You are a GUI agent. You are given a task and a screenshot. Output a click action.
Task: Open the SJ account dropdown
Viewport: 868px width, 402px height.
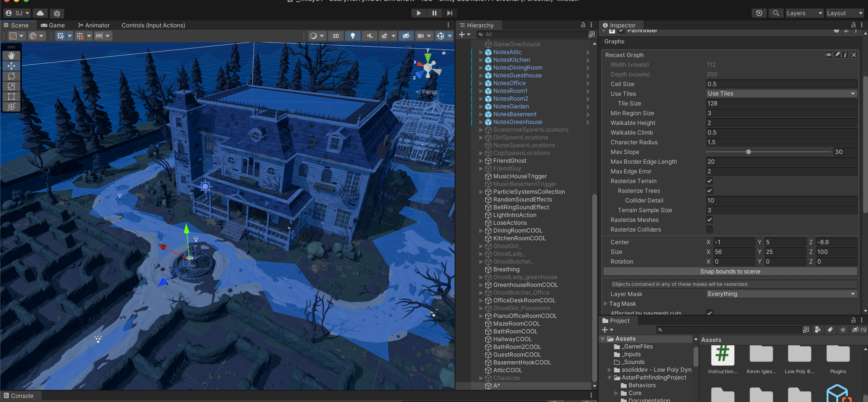point(17,13)
